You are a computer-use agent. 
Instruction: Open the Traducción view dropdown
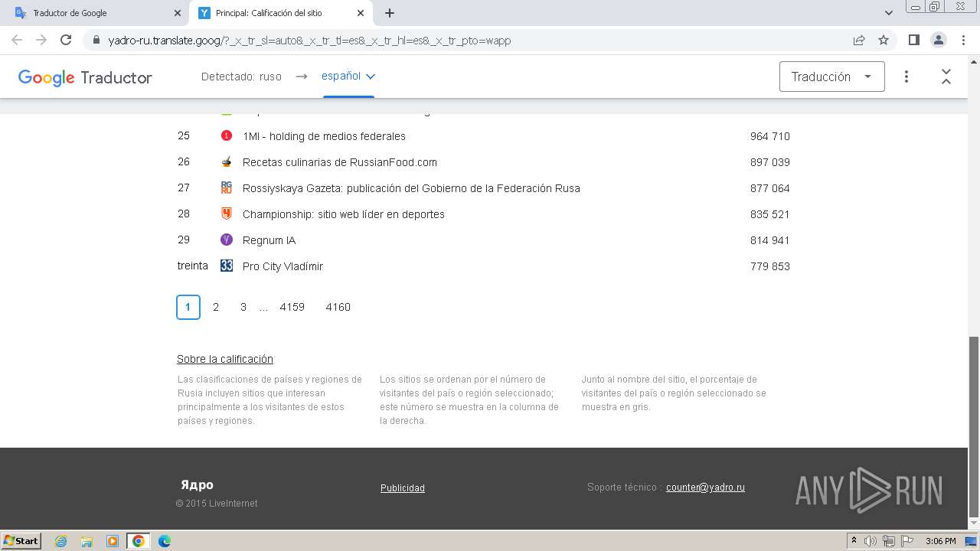tap(831, 77)
